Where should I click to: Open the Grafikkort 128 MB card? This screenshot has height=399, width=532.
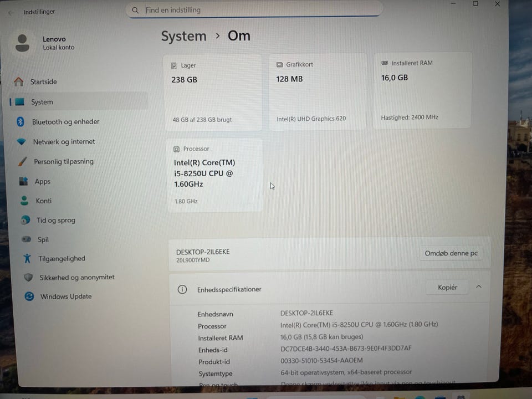[318, 91]
